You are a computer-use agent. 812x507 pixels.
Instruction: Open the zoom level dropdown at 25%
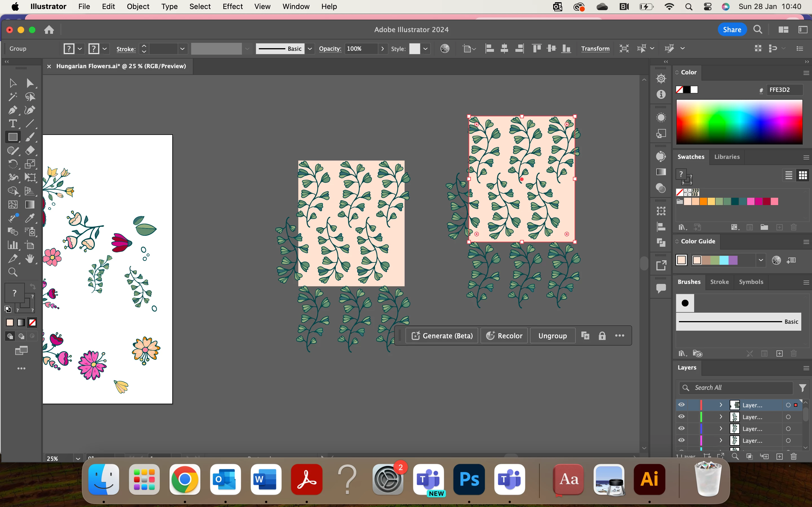point(78,458)
